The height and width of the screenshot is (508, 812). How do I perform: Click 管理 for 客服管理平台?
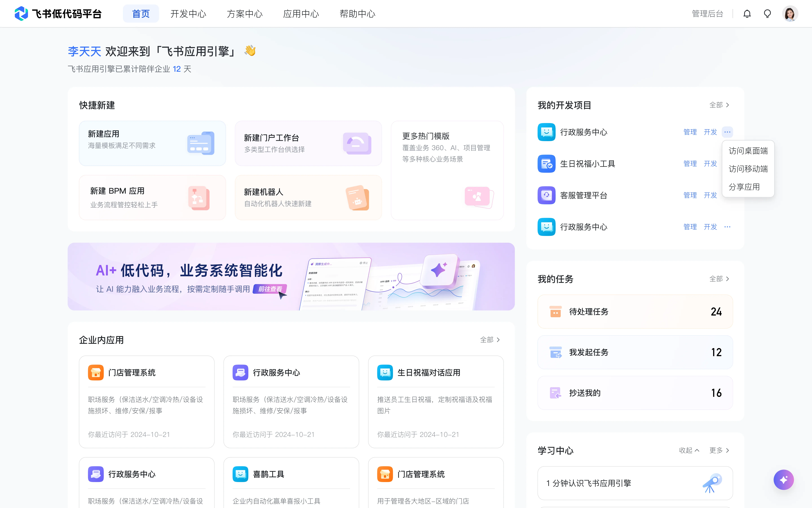[690, 195]
